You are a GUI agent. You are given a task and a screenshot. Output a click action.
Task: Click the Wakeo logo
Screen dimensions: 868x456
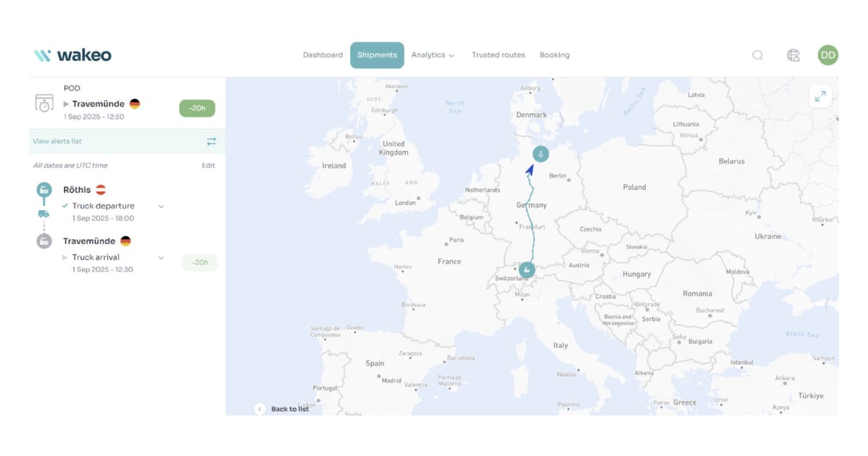[x=72, y=55]
